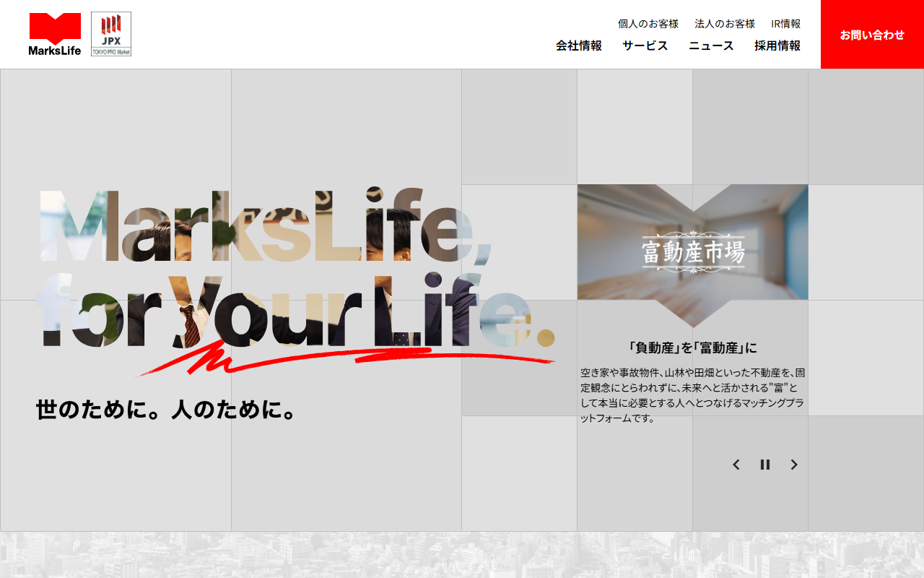924x578 pixels.
Task: Click the お問い合わせ contact button
Action: 872,35
